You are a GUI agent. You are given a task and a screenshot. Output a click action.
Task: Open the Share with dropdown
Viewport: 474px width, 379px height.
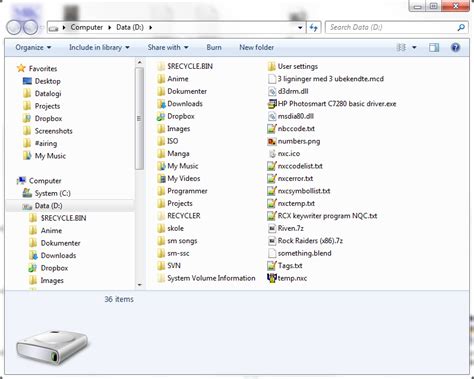(168, 47)
